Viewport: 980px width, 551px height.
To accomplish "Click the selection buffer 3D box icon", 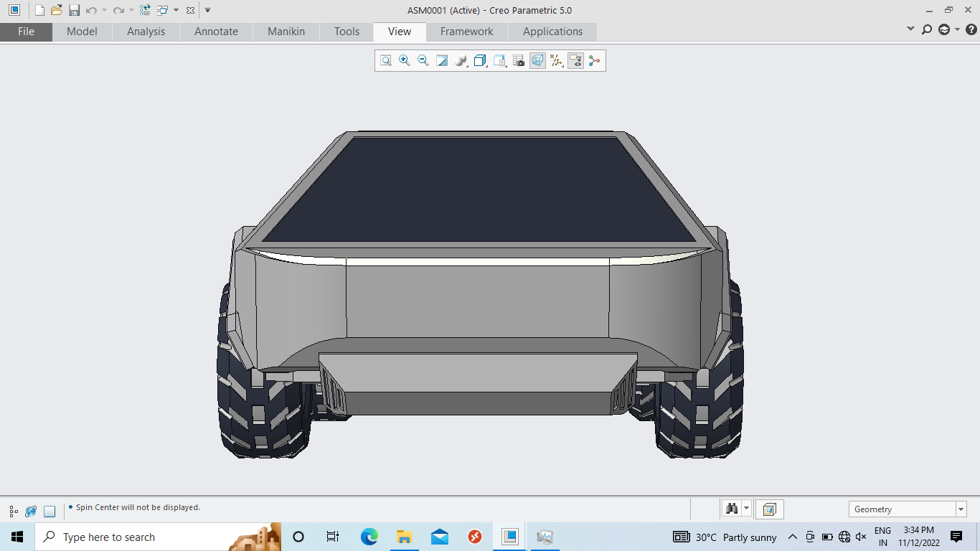I will (x=769, y=509).
